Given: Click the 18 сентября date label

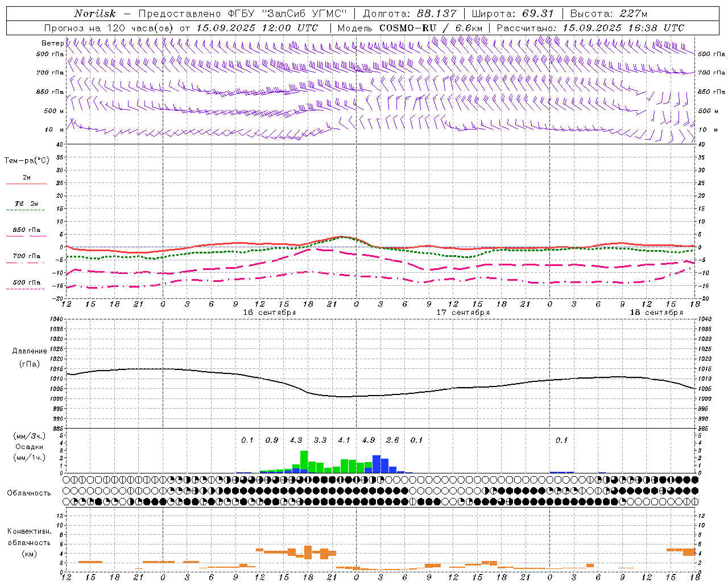Looking at the screenshot, I should pyautogui.click(x=656, y=313).
